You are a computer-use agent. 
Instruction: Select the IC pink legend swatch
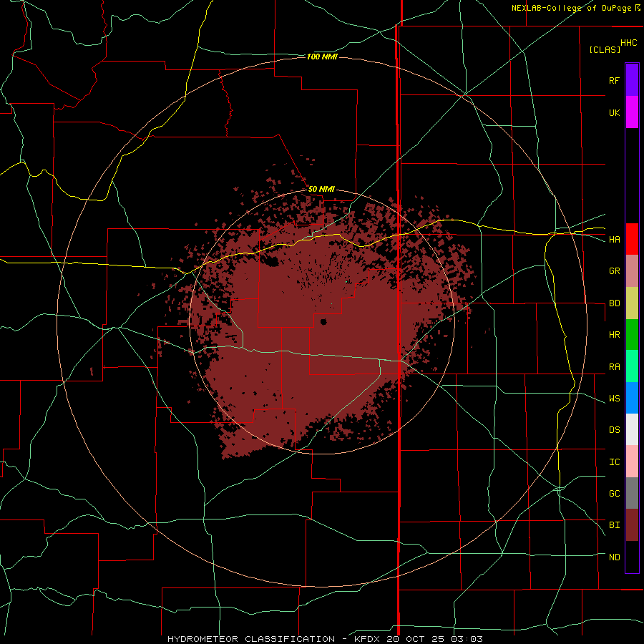pos(632,462)
